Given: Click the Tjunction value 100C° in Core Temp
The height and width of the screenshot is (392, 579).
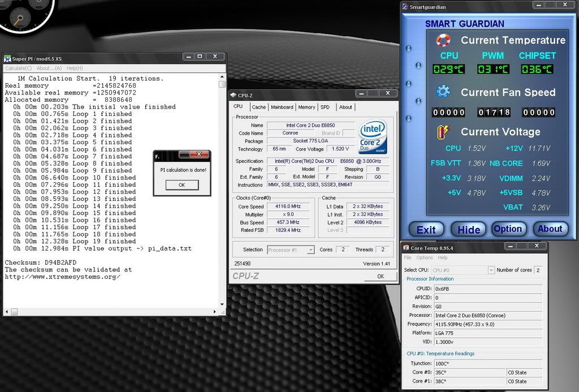Looking at the screenshot, I should (488, 364).
